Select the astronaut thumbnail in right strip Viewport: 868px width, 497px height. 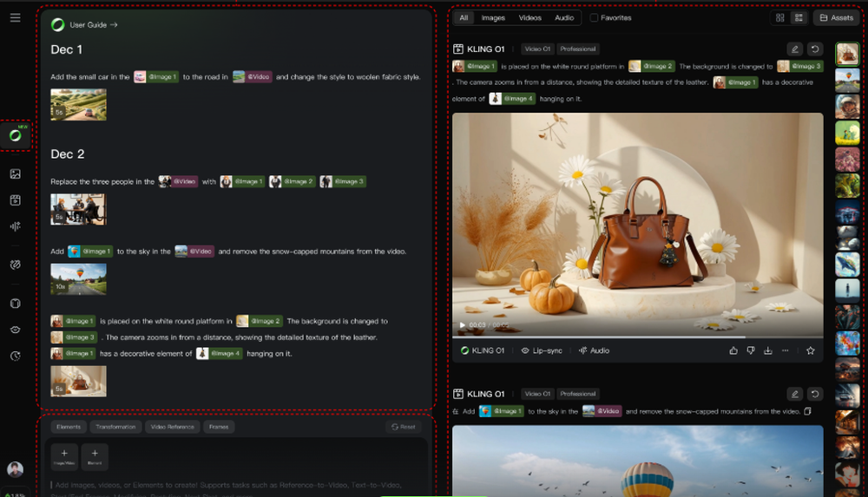[847, 107]
